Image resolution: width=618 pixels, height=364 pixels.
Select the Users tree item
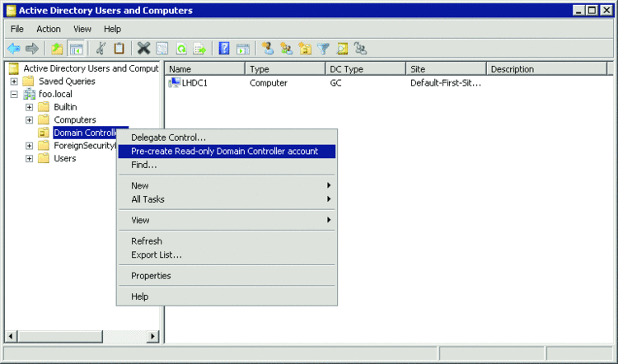[65, 158]
